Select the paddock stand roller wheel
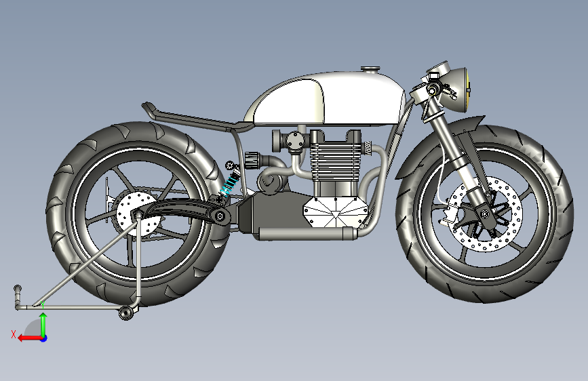Image resolution: width=588 pixels, height=381 pixels. click(126, 312)
